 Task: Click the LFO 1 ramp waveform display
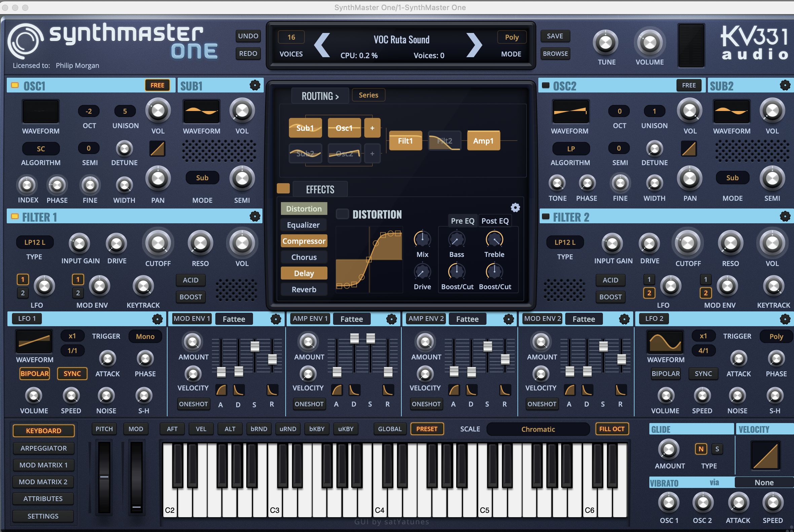(x=34, y=342)
